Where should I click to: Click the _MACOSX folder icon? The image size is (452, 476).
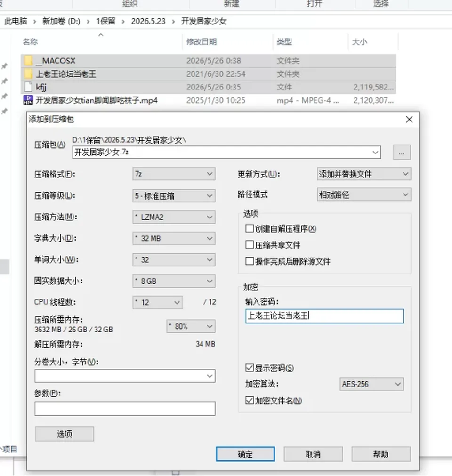tap(28, 61)
